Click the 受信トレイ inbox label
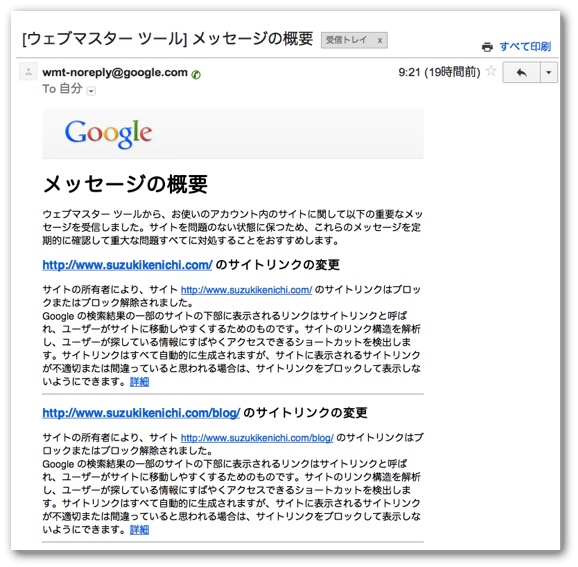 pos(346,40)
